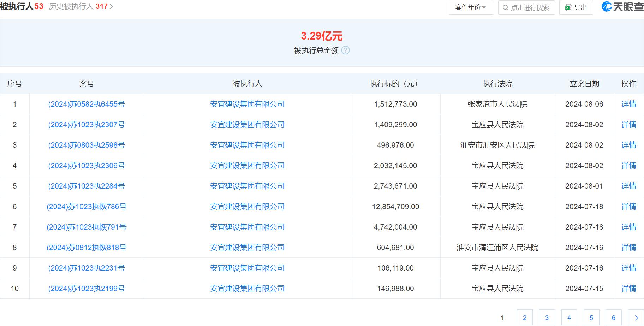The image size is (644, 326).
Task: Click the date 2024-08-01
Action: 584,186
